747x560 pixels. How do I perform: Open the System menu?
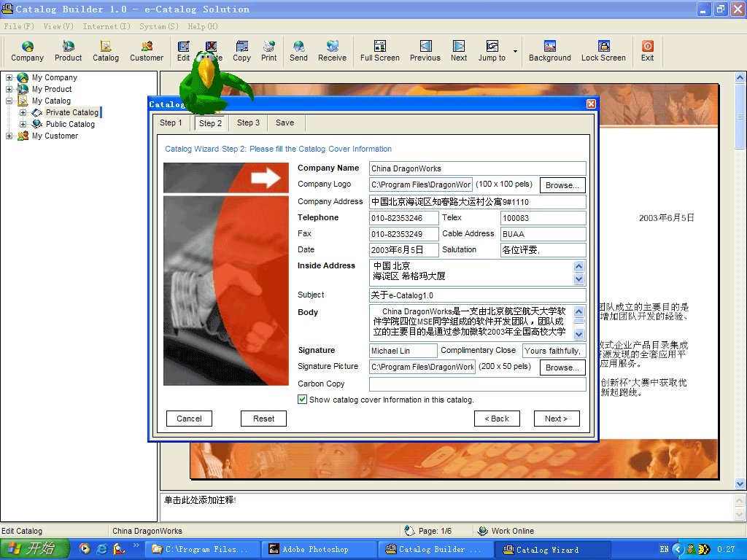tap(158, 26)
